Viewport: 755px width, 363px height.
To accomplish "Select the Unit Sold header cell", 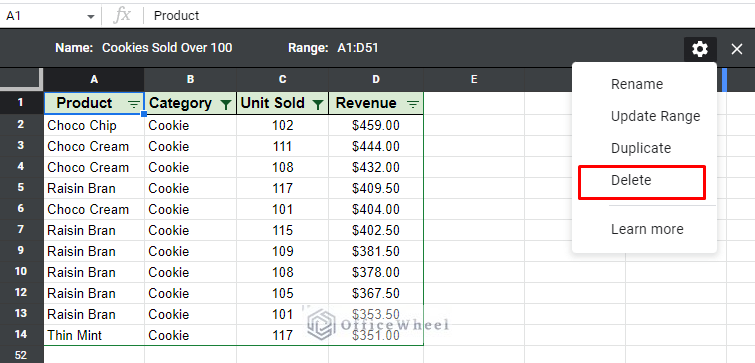I will tap(282, 104).
